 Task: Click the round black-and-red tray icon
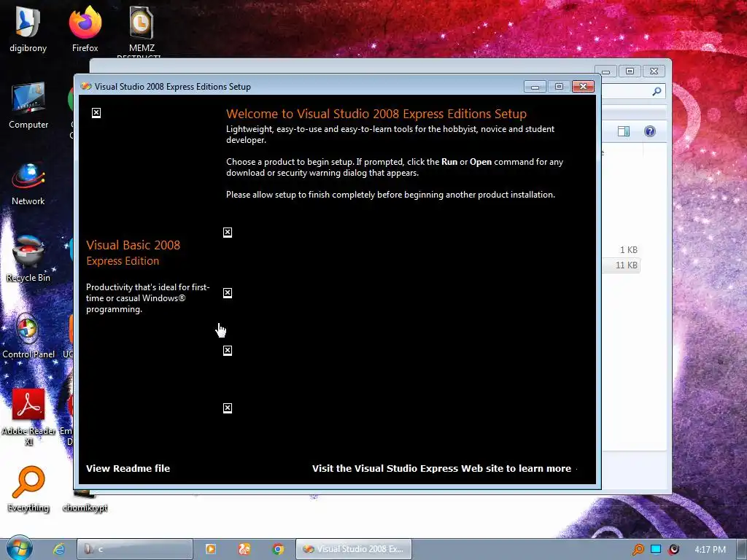673,549
